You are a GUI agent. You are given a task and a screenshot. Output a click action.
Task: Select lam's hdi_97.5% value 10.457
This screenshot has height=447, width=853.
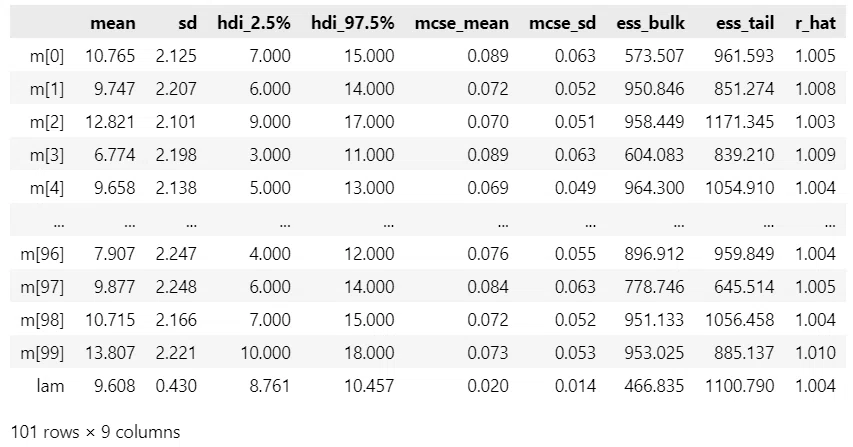[369, 386]
